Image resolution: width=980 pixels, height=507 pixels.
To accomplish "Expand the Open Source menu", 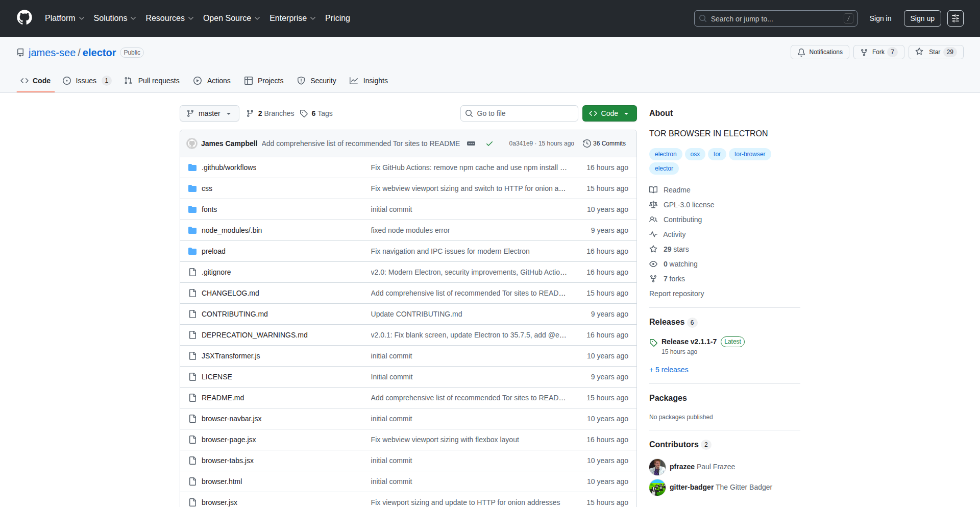I will (x=231, y=18).
